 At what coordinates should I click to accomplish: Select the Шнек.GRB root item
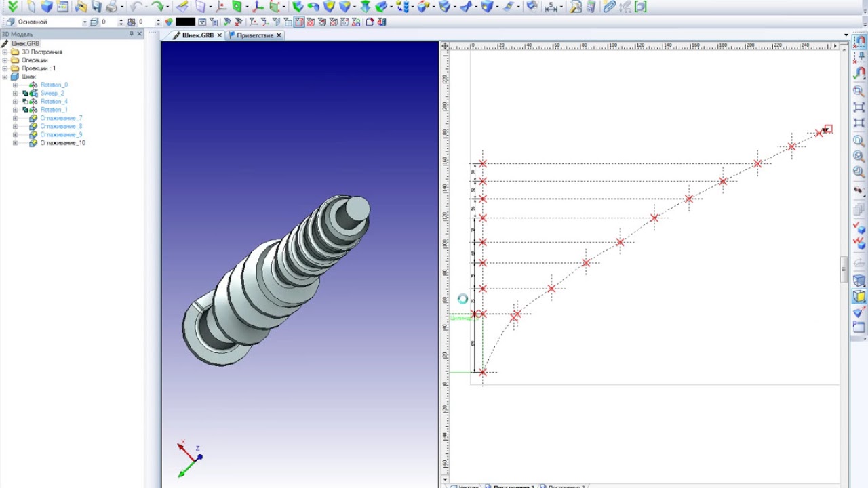(24, 43)
